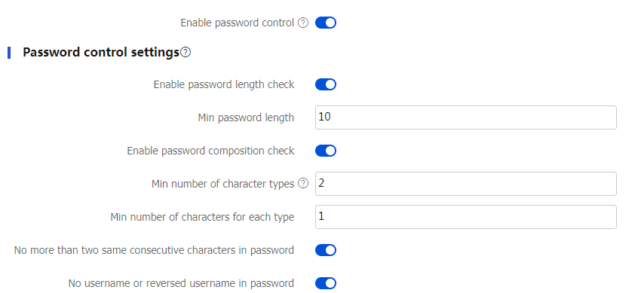Open help tooltip for Password control settings heading

pos(186,53)
